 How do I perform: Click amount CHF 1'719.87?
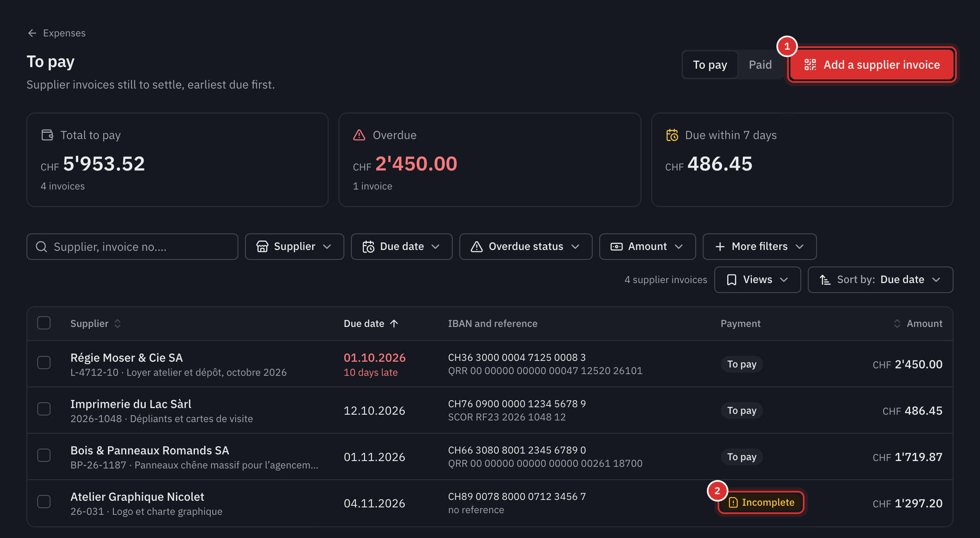907,457
